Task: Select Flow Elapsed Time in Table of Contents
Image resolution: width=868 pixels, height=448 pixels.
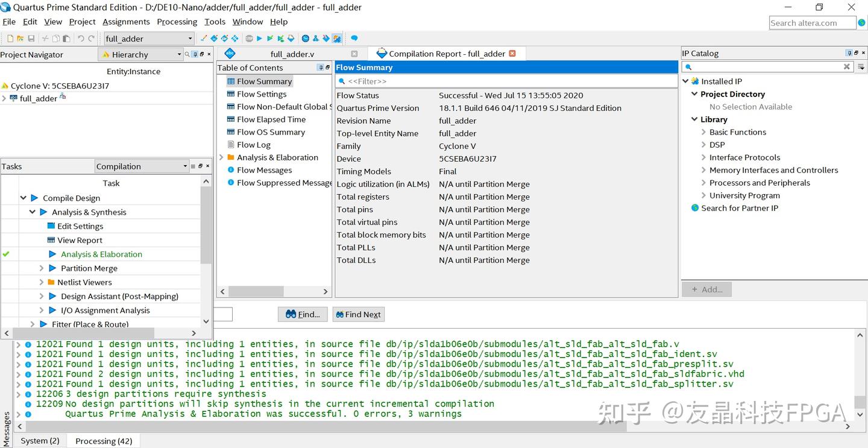Action: pyautogui.click(x=271, y=119)
